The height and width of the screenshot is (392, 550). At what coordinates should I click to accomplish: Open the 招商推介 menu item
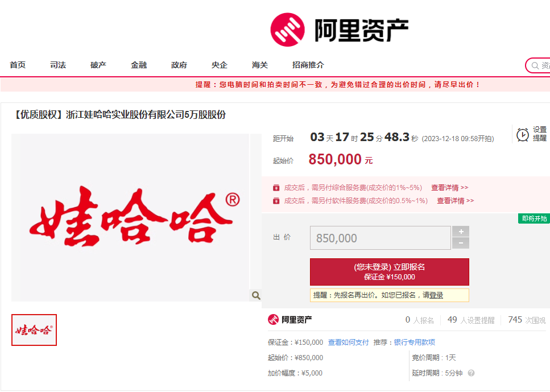(x=308, y=65)
